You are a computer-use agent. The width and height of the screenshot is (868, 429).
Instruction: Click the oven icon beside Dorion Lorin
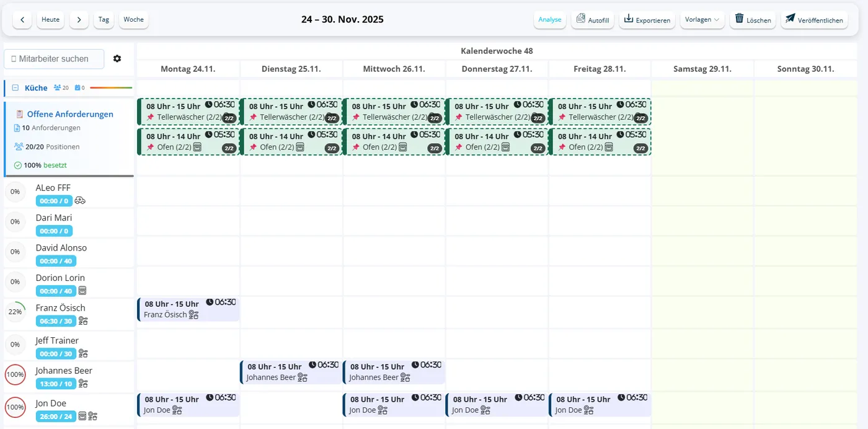coord(82,291)
